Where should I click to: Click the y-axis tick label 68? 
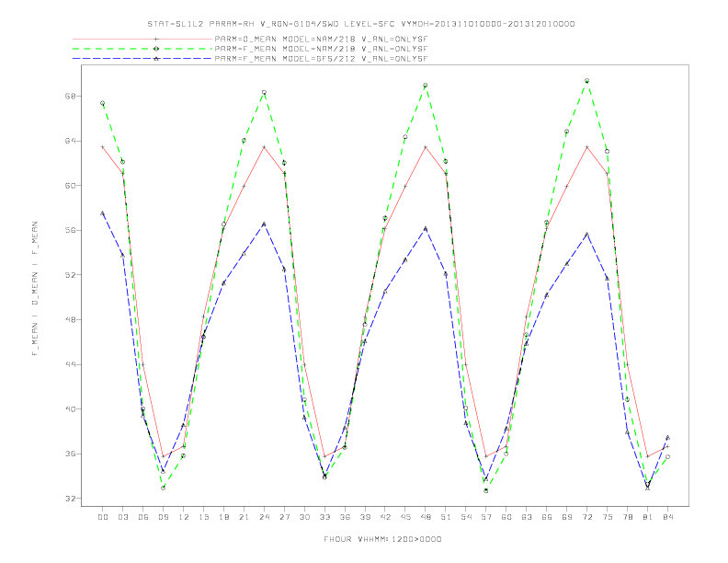pyautogui.click(x=70, y=97)
